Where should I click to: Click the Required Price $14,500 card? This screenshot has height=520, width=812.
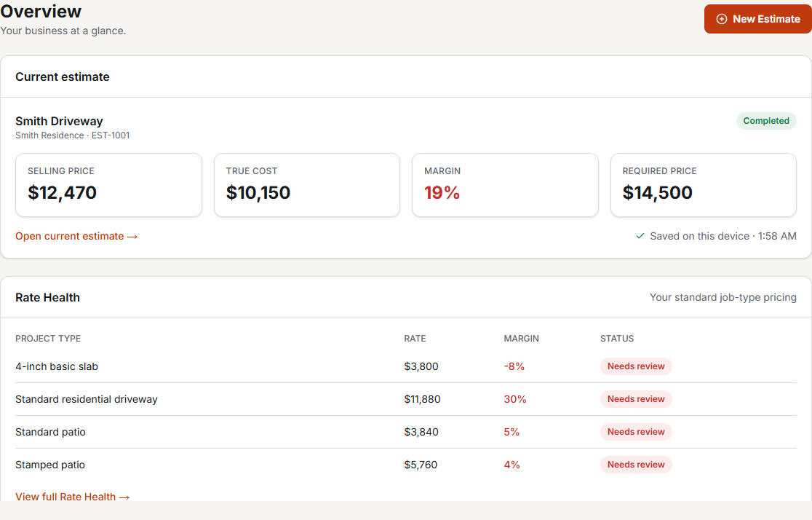pyautogui.click(x=704, y=185)
